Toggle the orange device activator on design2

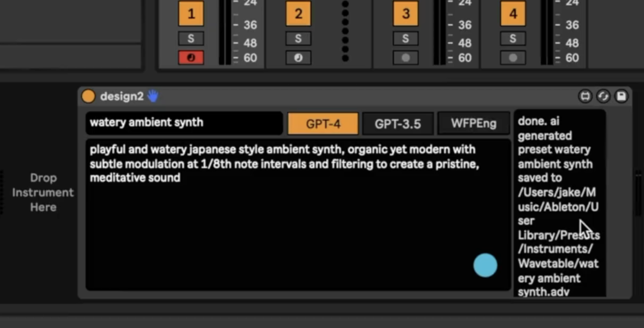point(88,96)
